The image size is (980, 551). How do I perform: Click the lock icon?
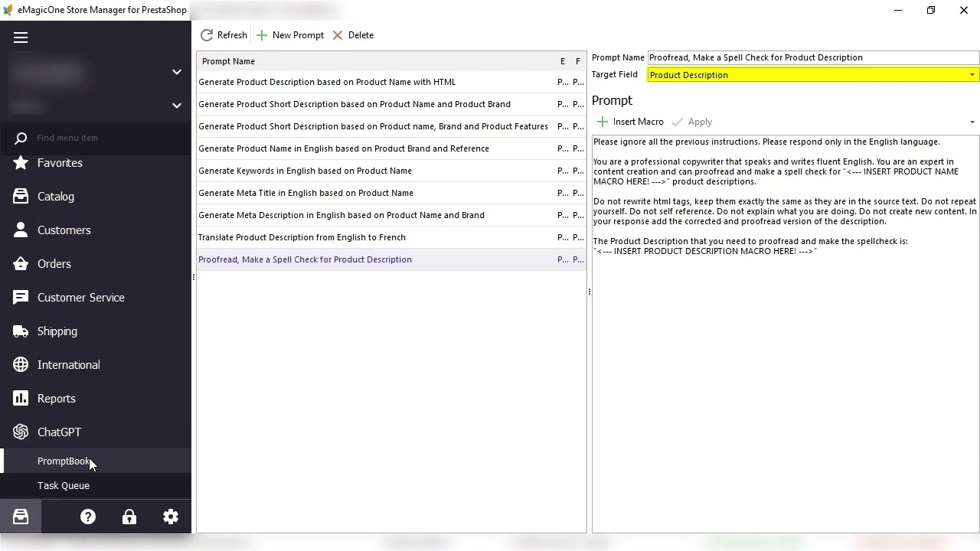click(129, 517)
